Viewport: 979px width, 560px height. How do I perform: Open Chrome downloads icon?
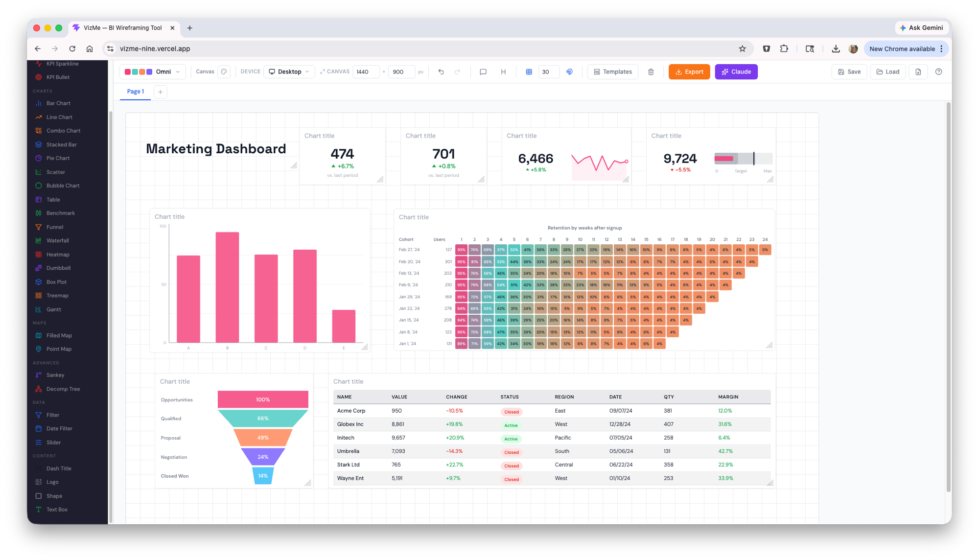pyautogui.click(x=836, y=49)
